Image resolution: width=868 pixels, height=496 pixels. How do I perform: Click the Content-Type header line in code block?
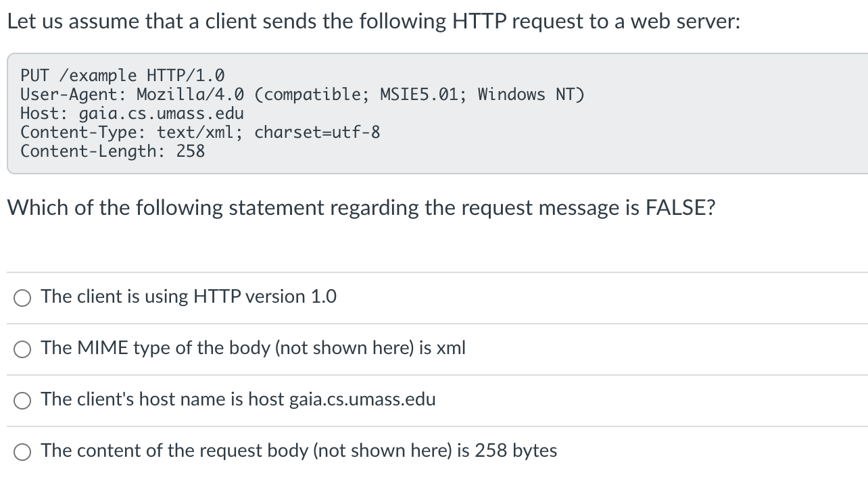pyautogui.click(x=200, y=132)
